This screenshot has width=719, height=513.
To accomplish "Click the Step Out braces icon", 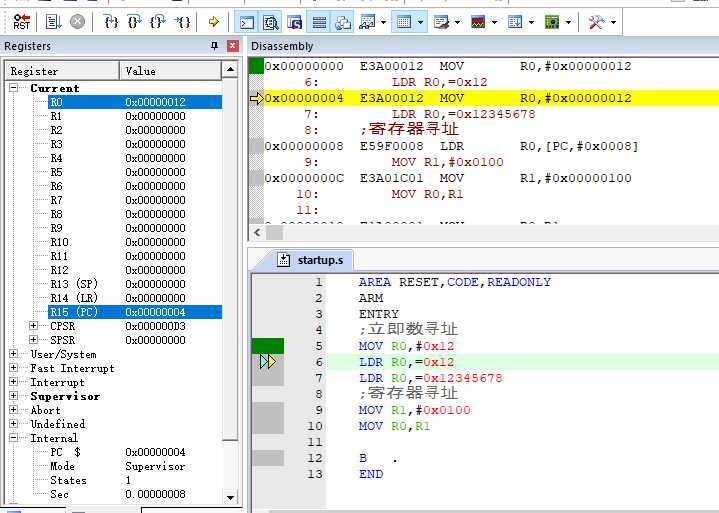I will (x=158, y=21).
